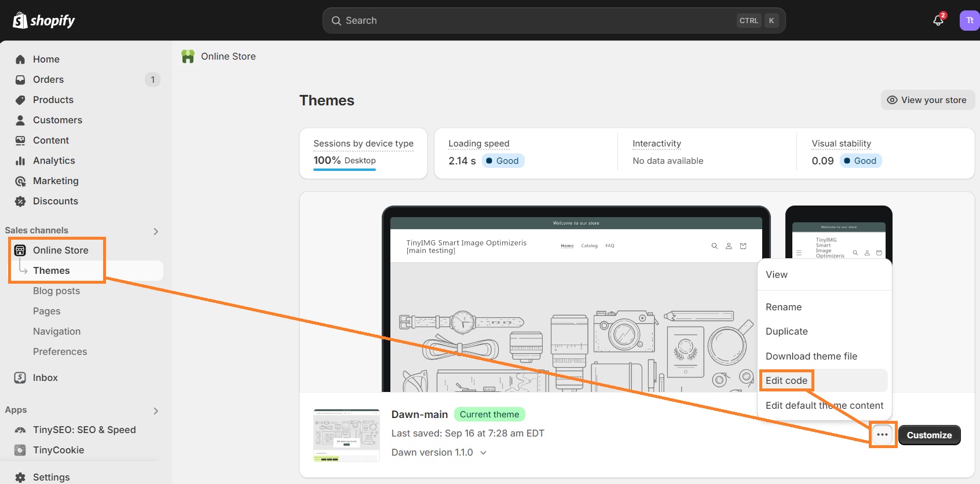Click the cart icon in desktop theme preview
This screenshot has height=484, width=980.
(743, 246)
